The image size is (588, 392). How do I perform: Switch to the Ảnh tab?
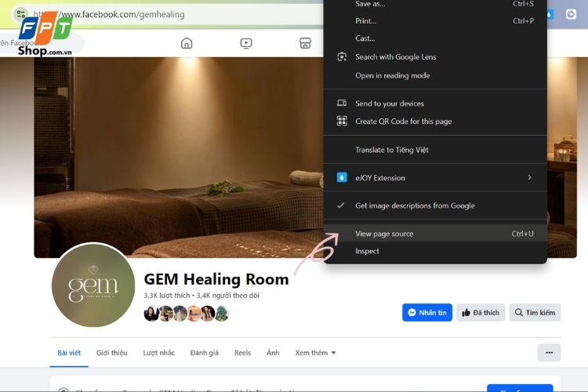pos(273,353)
